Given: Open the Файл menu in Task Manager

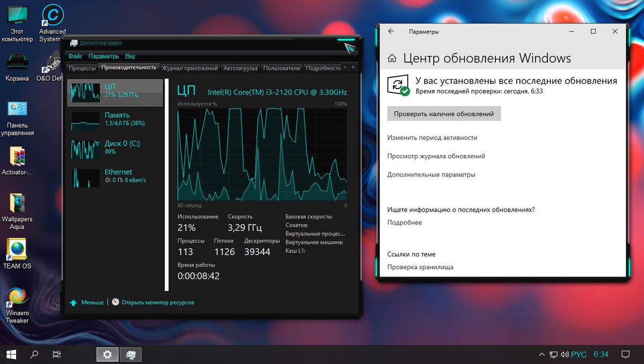Looking at the screenshot, I should [75, 56].
